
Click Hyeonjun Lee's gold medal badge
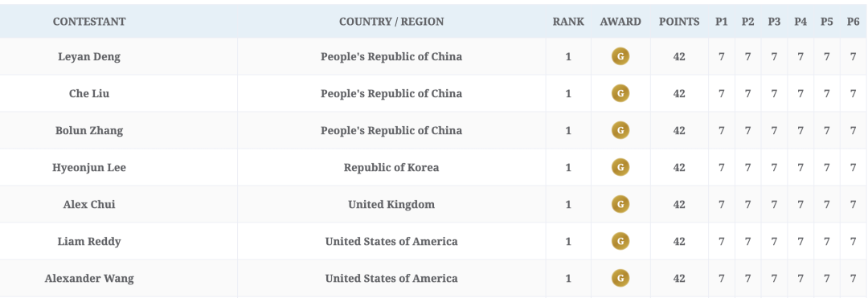[x=620, y=167]
